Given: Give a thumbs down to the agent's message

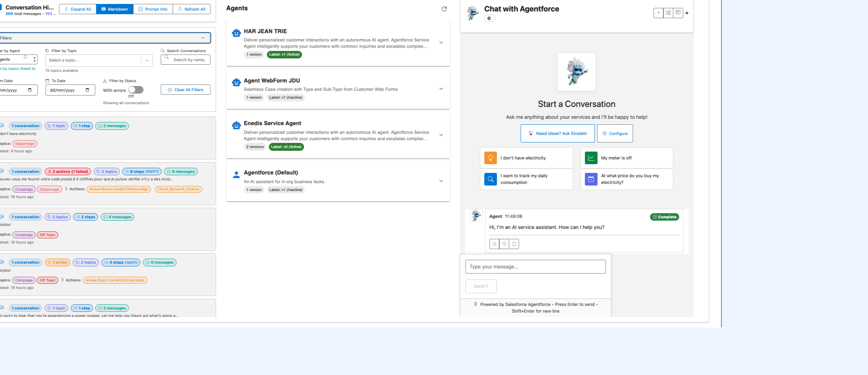Looking at the screenshot, I should (504, 244).
